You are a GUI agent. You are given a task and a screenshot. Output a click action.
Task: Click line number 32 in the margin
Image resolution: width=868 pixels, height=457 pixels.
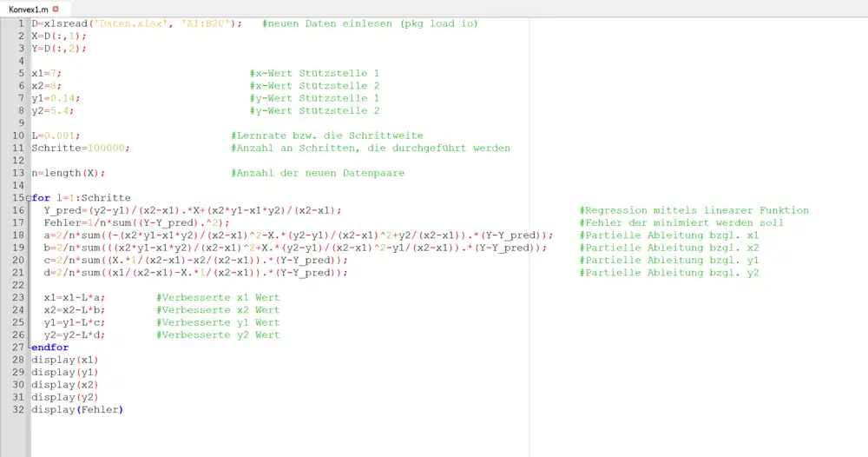[x=17, y=409]
